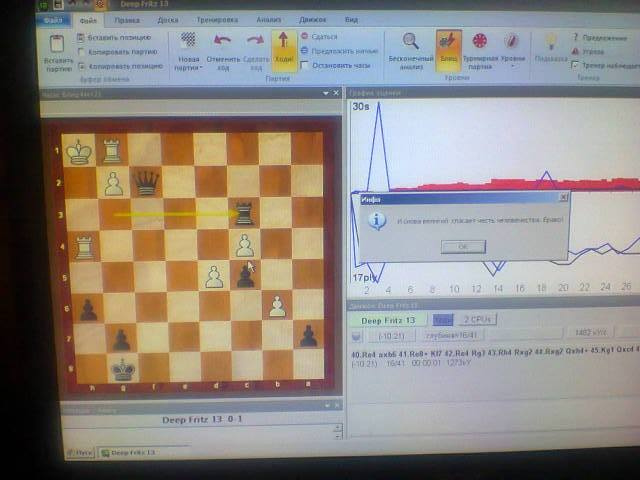The image size is (640, 480).
Task: Click the Вставить партию paste icon
Action: coord(57,46)
